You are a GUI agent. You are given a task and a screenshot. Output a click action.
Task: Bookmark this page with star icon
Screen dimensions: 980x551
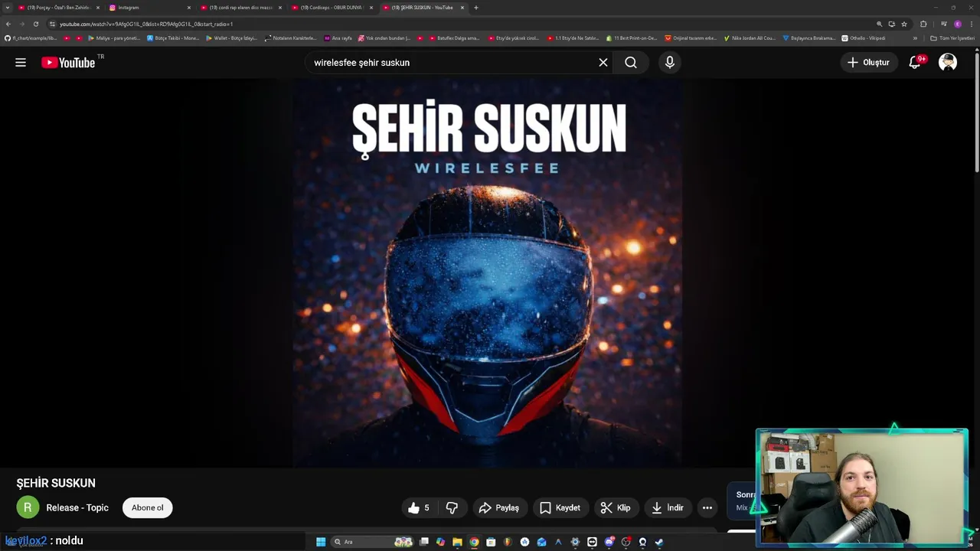[904, 24]
